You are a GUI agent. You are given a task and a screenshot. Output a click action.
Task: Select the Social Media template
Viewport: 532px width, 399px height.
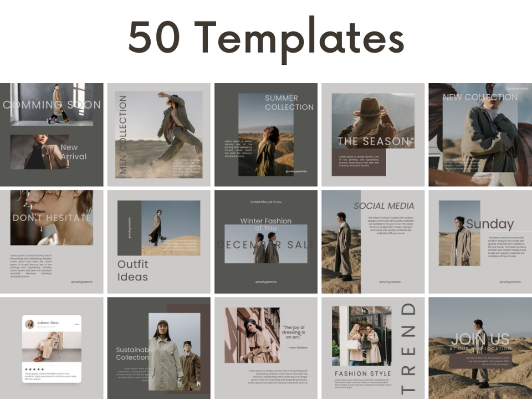coord(373,242)
